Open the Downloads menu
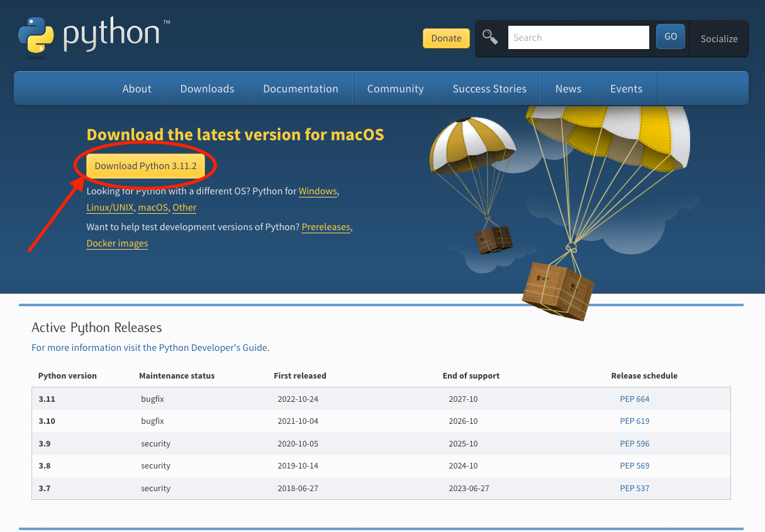This screenshot has height=532, width=765. (x=207, y=88)
